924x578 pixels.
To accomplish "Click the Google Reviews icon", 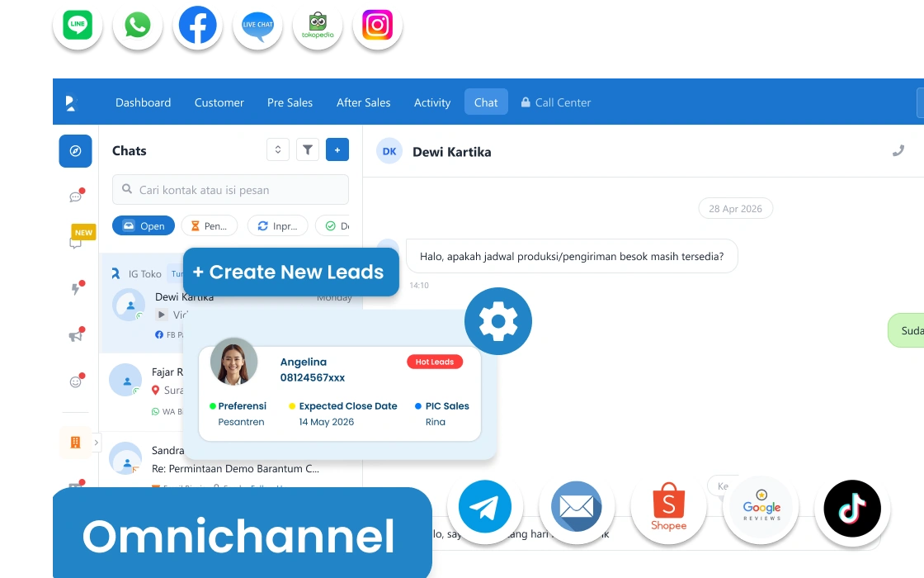I will (x=761, y=507).
